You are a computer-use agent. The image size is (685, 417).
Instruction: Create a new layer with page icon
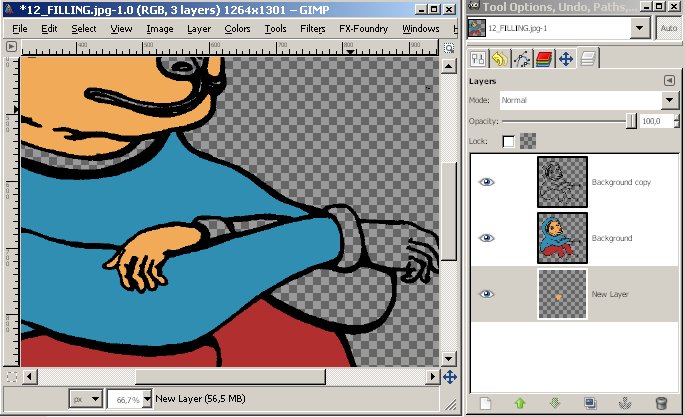[x=485, y=403]
